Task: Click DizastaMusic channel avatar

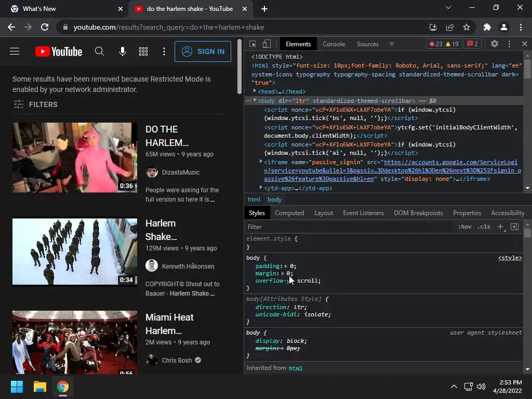Action: pos(152,172)
